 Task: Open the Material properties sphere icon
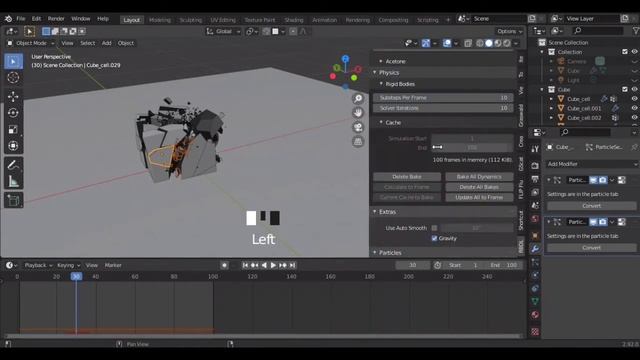coord(535,315)
